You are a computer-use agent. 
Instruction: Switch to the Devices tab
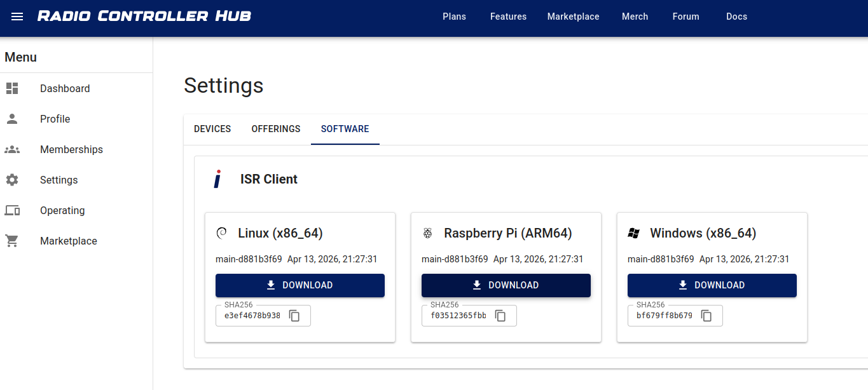pos(212,129)
